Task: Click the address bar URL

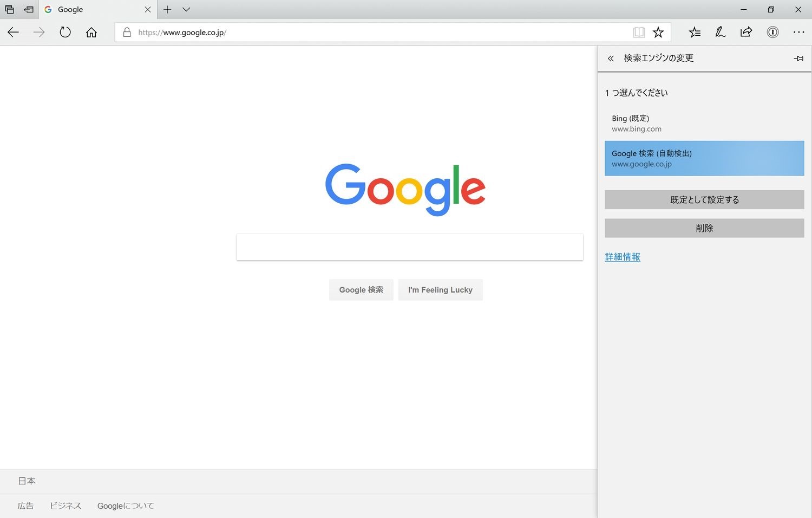Action: 182,33
